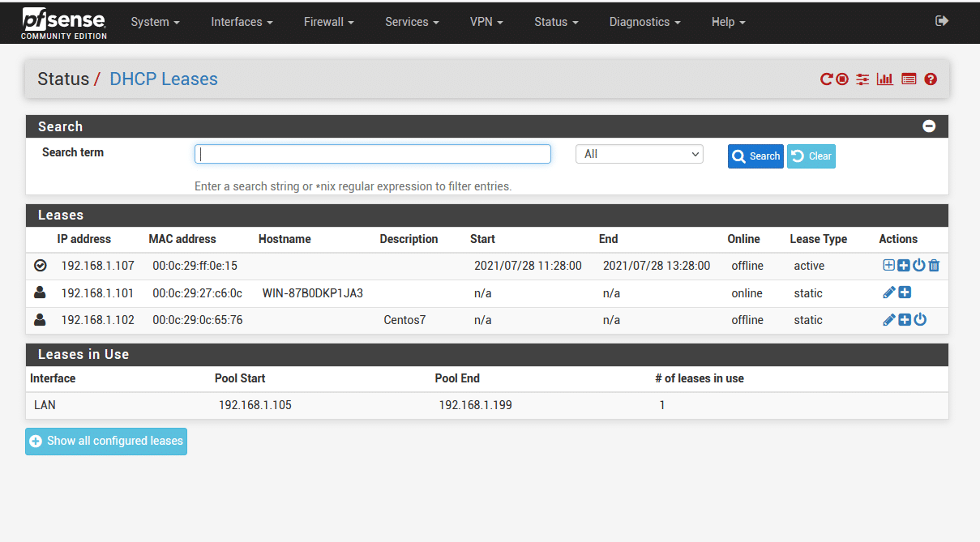Expand the Firewall menu
This screenshot has width=980, height=542.
tap(327, 22)
